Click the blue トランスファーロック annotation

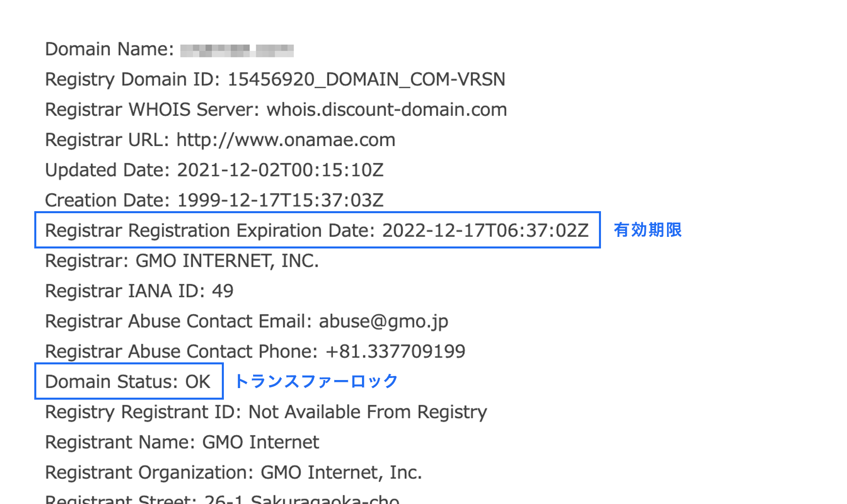point(316,382)
